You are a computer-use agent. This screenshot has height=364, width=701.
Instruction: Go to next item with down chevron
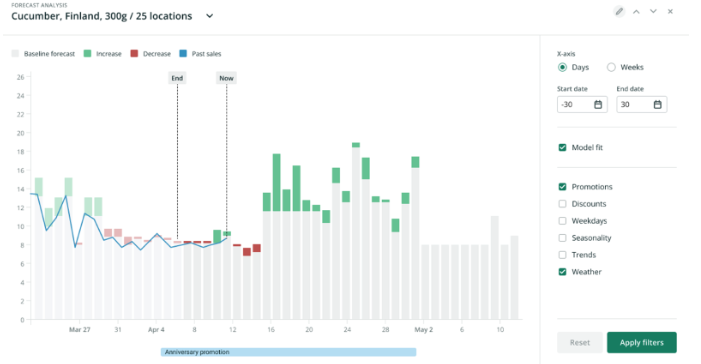pyautogui.click(x=653, y=12)
